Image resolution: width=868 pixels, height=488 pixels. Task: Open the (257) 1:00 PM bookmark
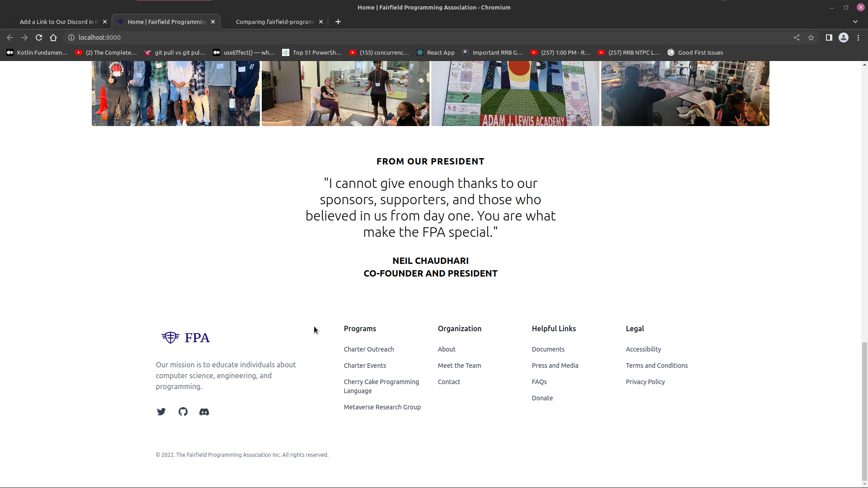[x=561, y=52]
